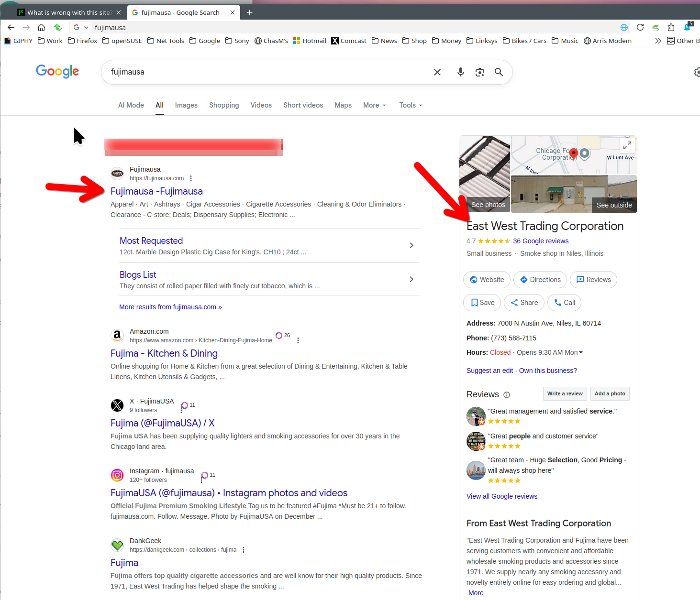This screenshot has width=700, height=600.
Task: Switch to the Shopping tab
Action: (x=224, y=105)
